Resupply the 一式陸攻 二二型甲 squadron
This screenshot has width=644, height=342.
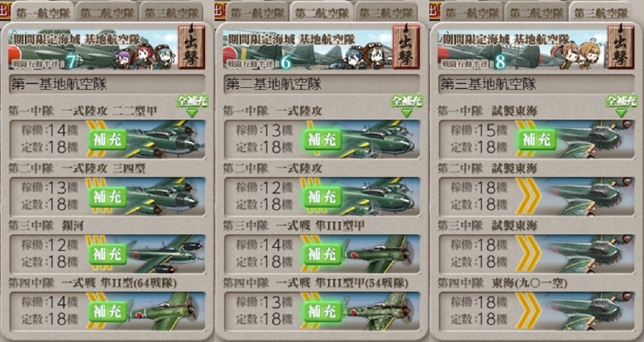(108, 139)
